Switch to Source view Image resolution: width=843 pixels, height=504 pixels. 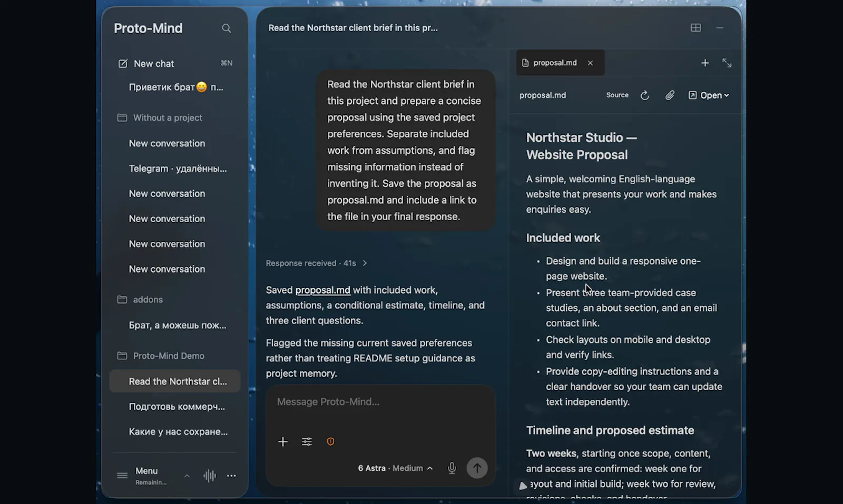point(617,95)
